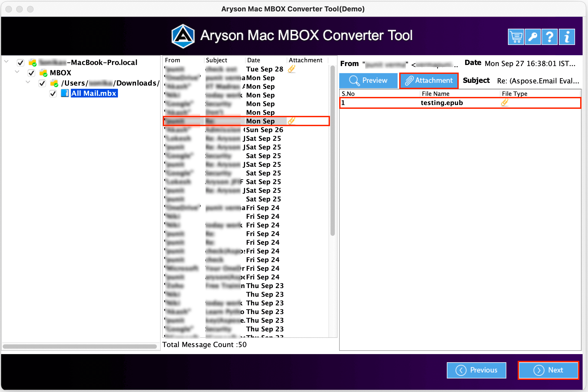Click the All Mail.mbx file icon
588x392 pixels.
click(65, 93)
